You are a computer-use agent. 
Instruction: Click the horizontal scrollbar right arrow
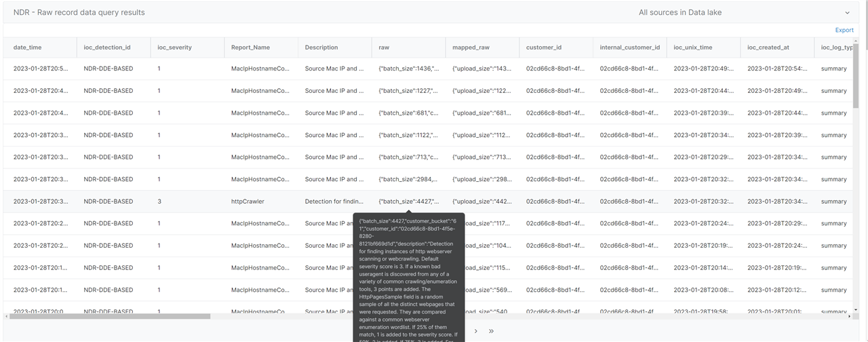(849, 316)
